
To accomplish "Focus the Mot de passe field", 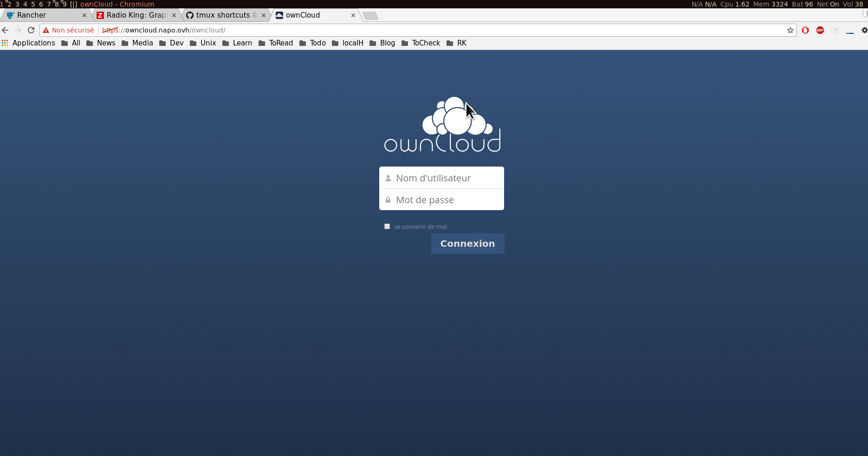I will (x=441, y=199).
